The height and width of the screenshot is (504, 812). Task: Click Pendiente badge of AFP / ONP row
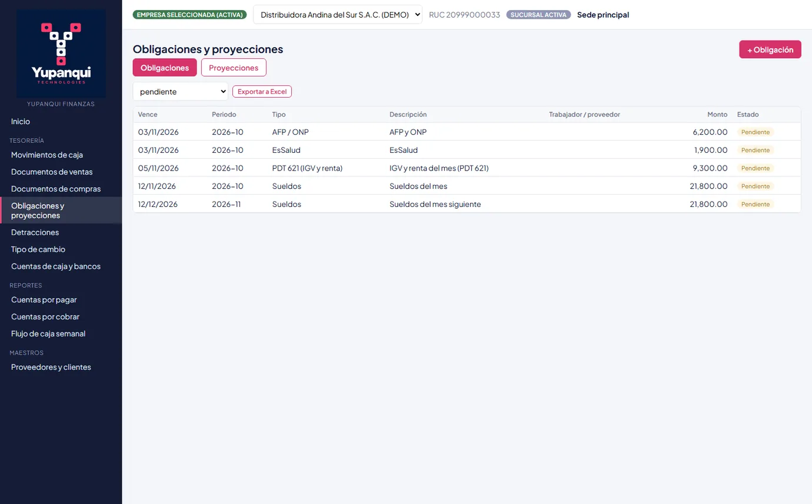click(756, 132)
